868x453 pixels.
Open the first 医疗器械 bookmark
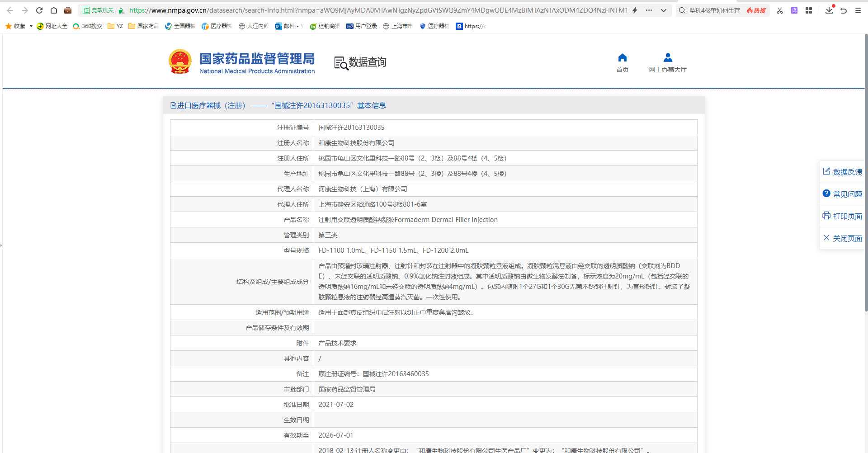pyautogui.click(x=217, y=26)
